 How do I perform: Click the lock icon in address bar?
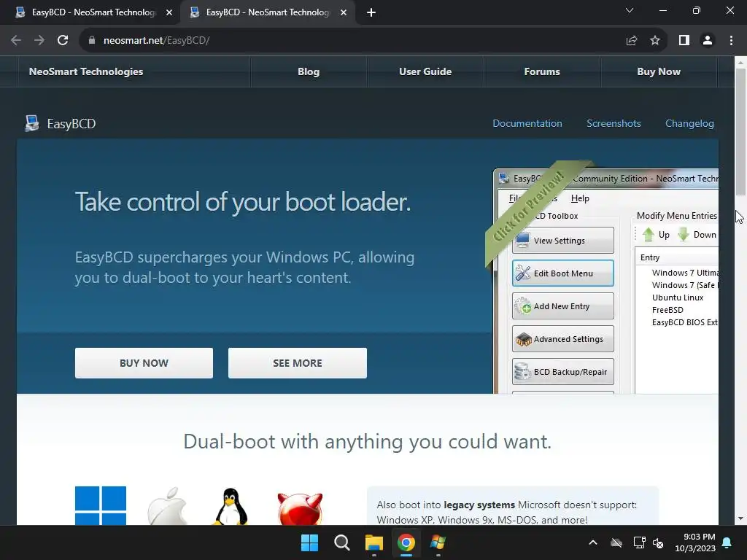coord(92,41)
